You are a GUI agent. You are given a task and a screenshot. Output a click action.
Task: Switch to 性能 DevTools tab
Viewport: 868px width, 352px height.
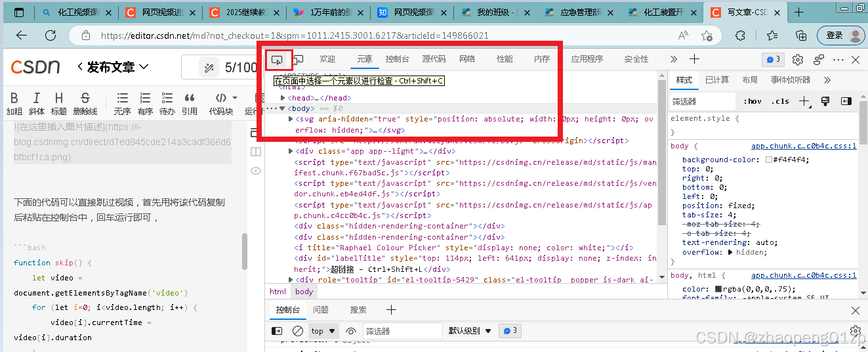(x=505, y=59)
